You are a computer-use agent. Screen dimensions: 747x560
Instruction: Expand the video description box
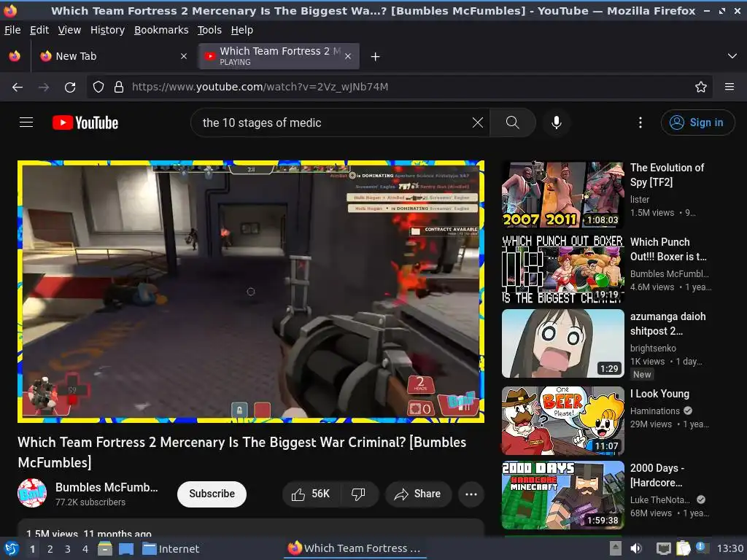(x=251, y=527)
